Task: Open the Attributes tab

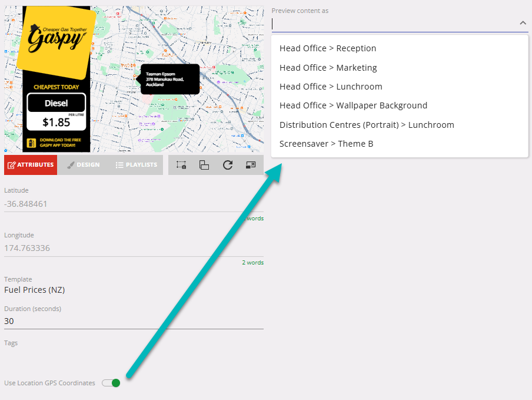Action: [x=31, y=165]
